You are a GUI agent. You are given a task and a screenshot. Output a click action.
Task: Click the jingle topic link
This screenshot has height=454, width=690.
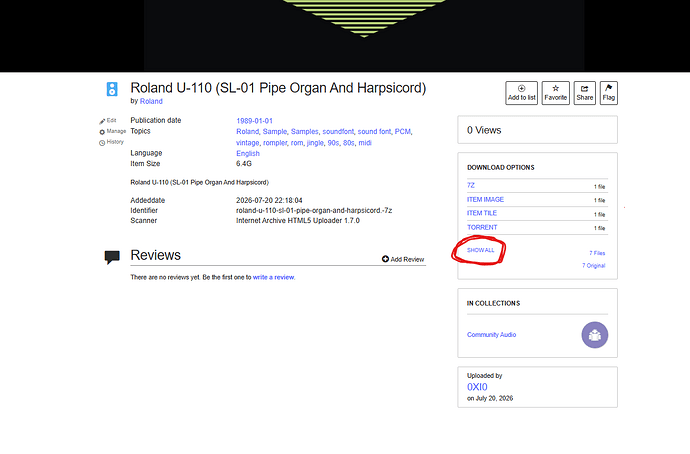(315, 143)
